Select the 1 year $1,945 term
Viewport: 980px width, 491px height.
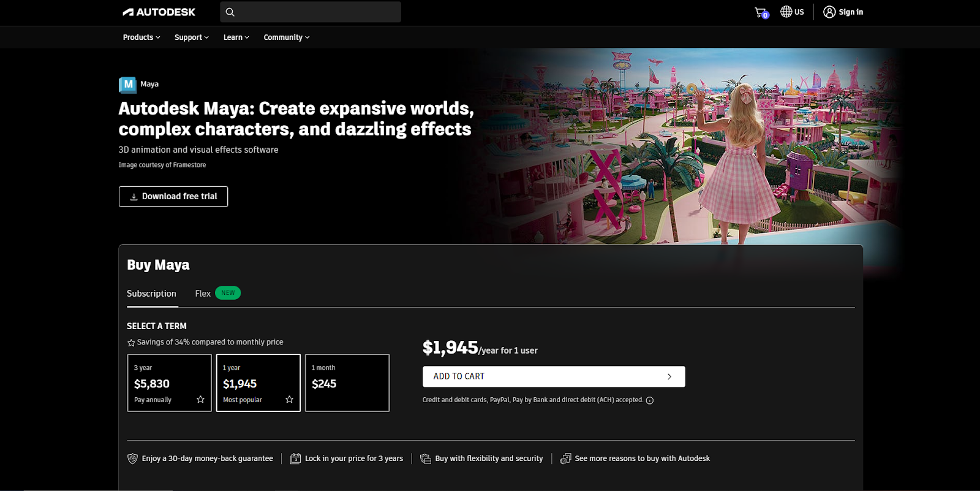[258, 383]
